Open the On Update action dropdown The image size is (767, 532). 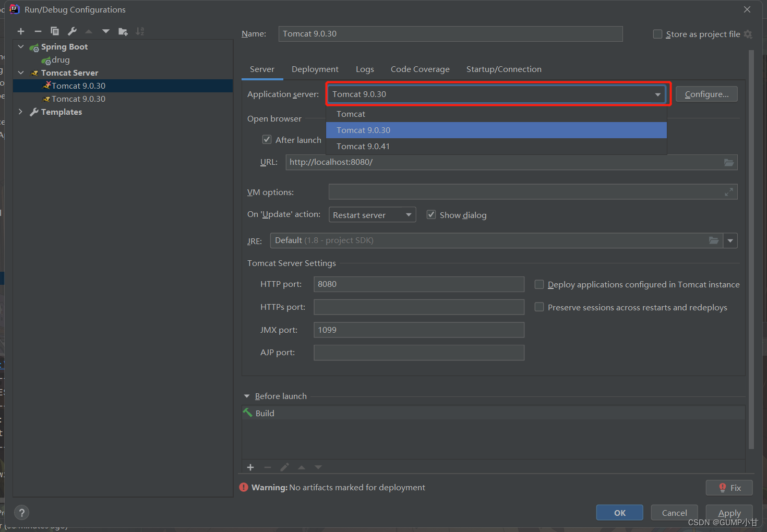point(409,214)
